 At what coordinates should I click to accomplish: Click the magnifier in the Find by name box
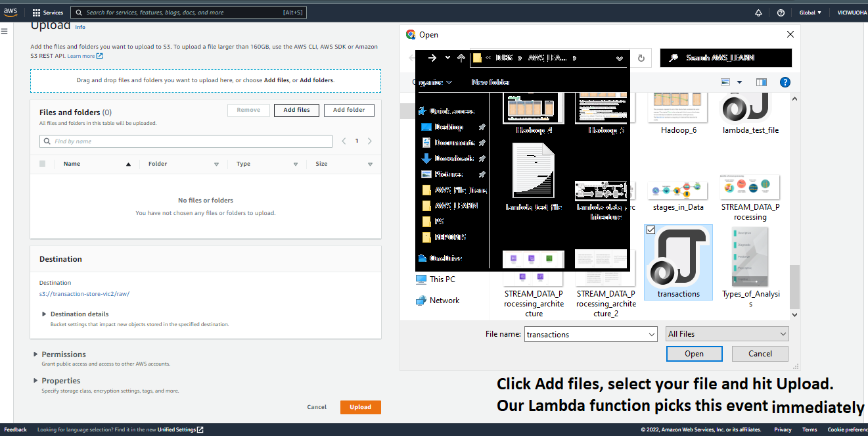47,141
